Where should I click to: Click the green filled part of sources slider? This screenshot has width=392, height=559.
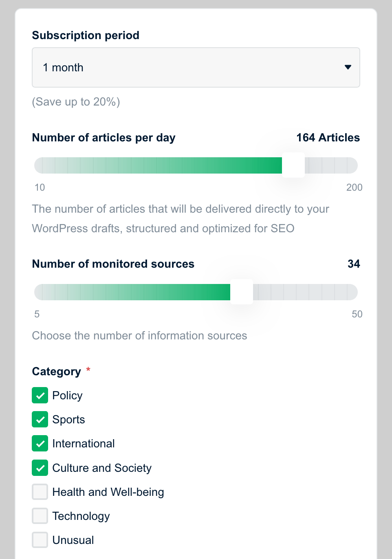coord(134,292)
